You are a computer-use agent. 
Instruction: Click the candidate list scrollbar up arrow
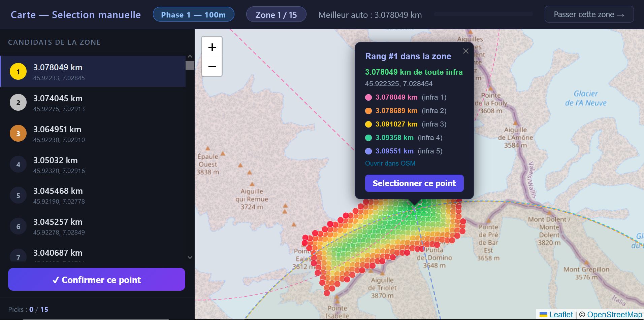click(x=190, y=56)
